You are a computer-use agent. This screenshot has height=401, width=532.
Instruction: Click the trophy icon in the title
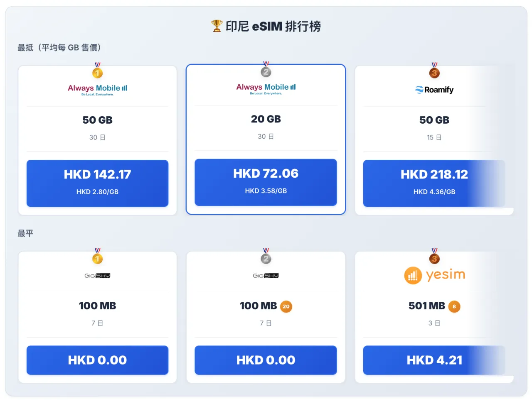pyautogui.click(x=217, y=26)
